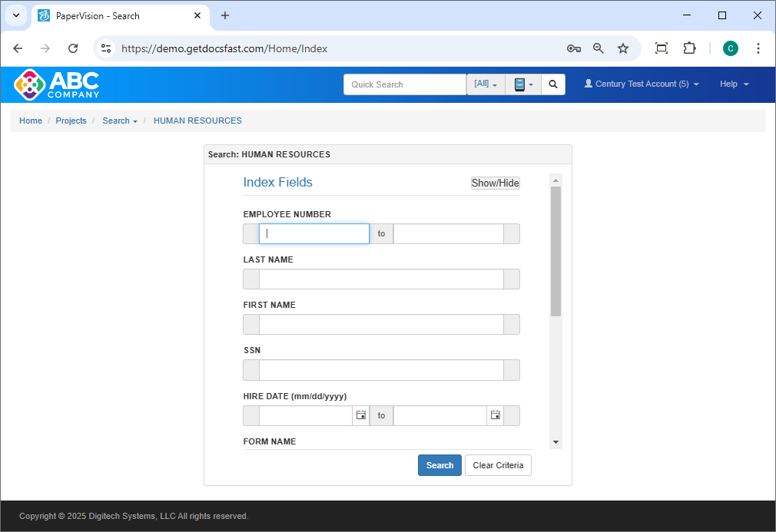This screenshot has width=776, height=532.
Task: Bookmark this page with the star icon
Action: [x=623, y=48]
